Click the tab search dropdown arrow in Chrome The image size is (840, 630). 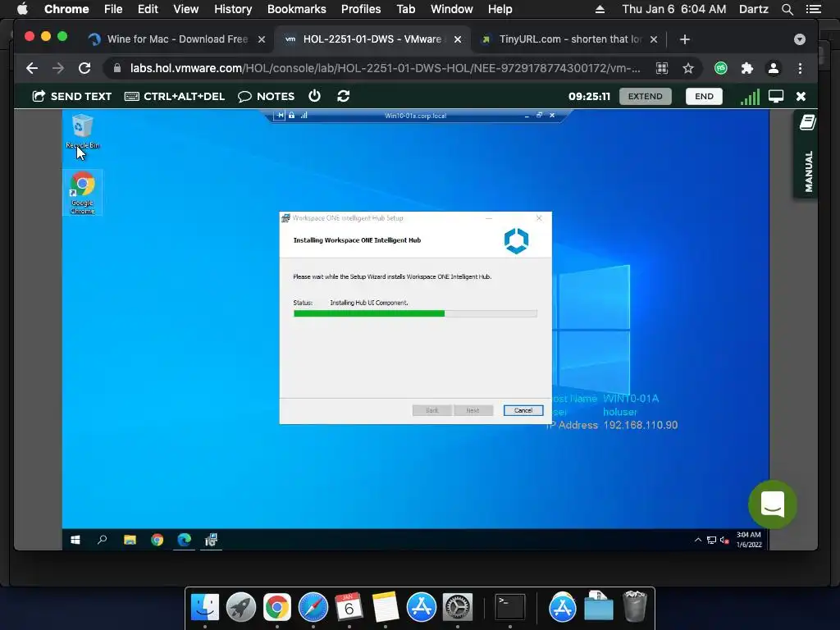pos(799,39)
